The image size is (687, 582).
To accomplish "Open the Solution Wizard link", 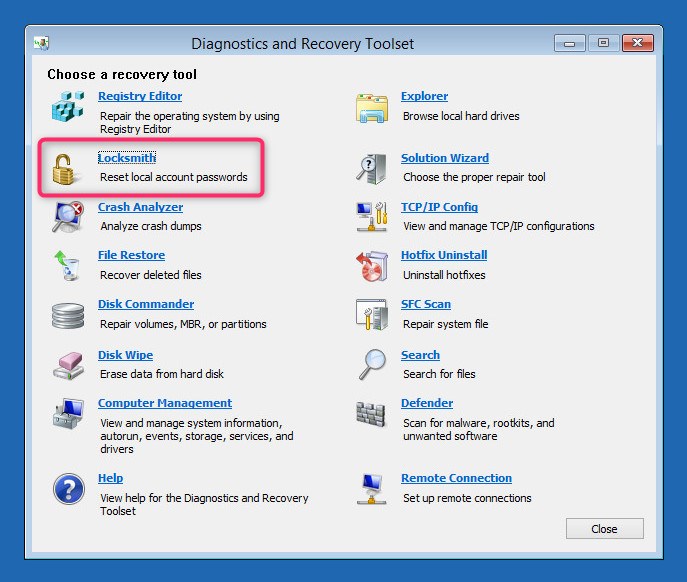I will (445, 158).
